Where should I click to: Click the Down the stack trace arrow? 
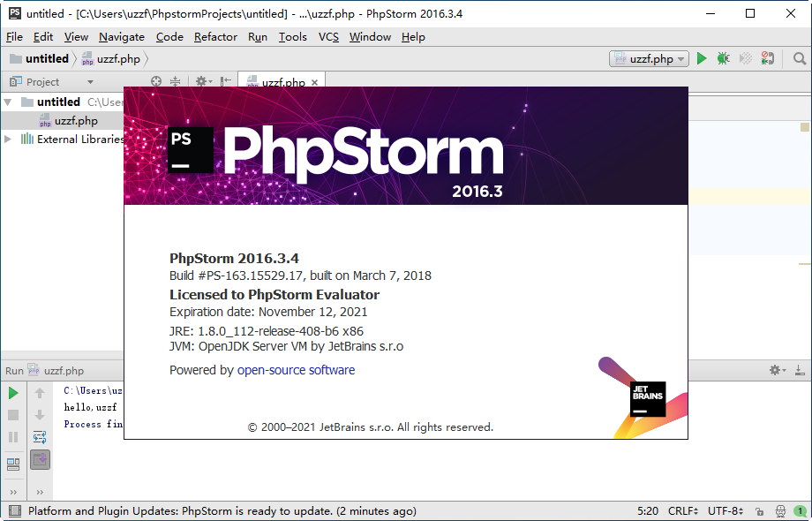click(40, 415)
